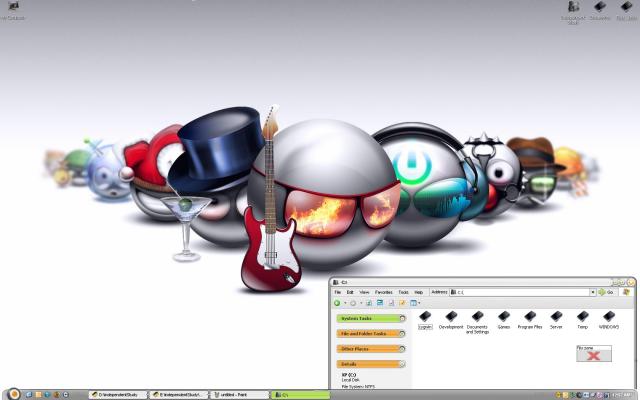Click the blue globe quick launch icon
640x400 pixels.
(x=47, y=395)
